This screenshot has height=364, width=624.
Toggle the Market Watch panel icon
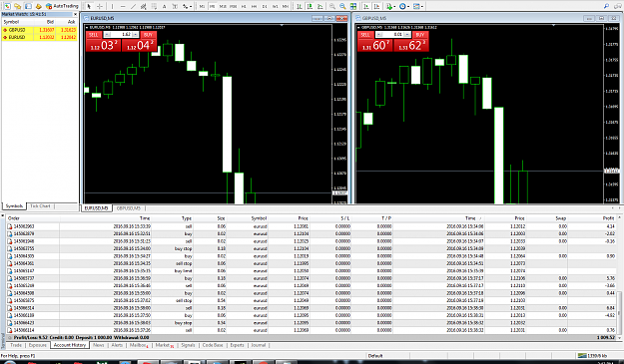coord(7,6)
